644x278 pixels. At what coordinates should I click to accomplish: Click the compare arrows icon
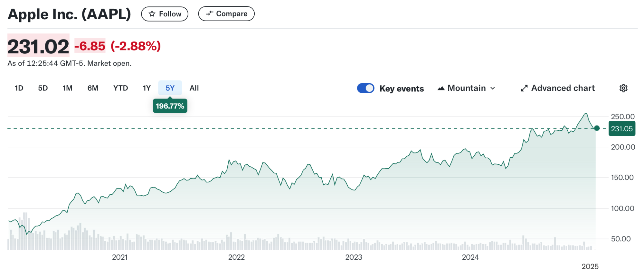point(210,14)
